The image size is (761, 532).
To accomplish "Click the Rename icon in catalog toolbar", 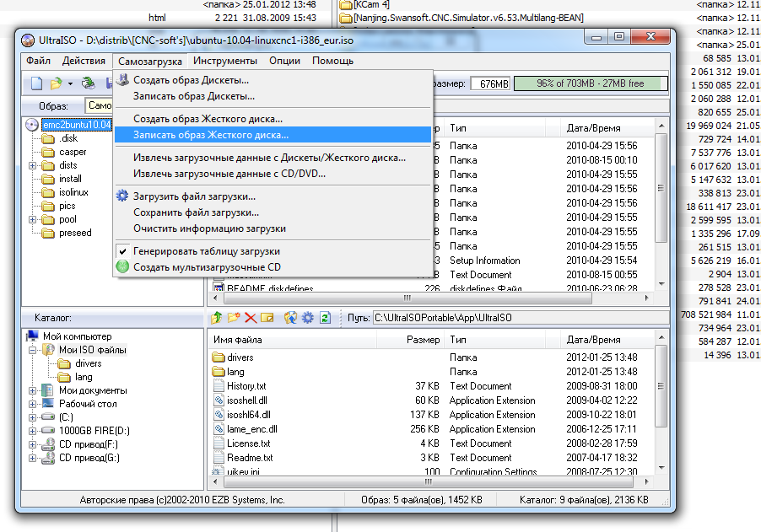I will [267, 318].
